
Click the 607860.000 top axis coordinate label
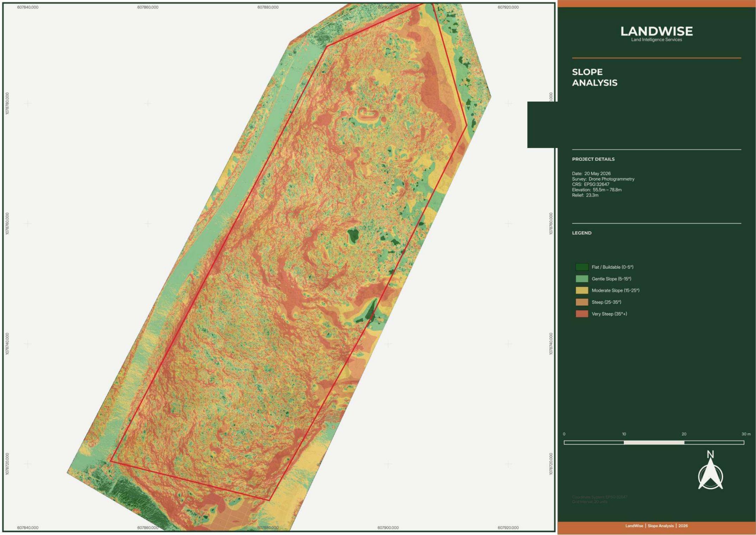pos(148,7)
